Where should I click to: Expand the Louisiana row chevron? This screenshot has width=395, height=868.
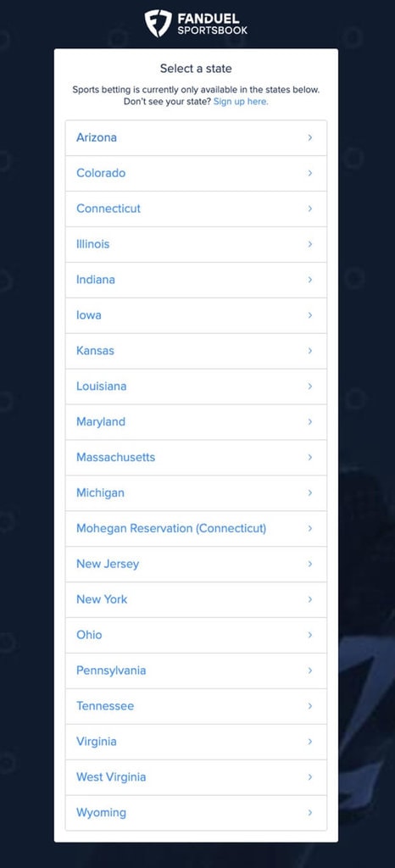(310, 387)
